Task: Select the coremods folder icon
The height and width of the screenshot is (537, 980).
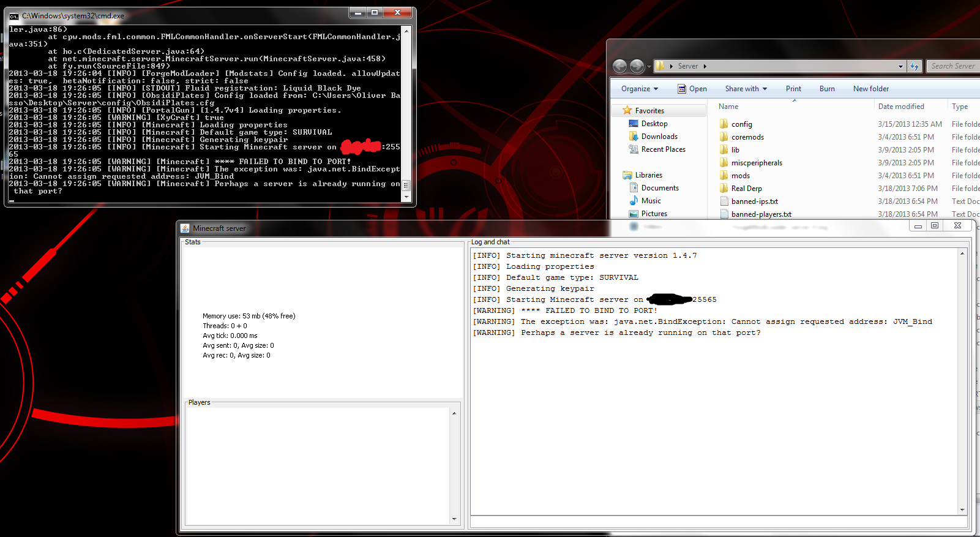Action: coord(724,137)
